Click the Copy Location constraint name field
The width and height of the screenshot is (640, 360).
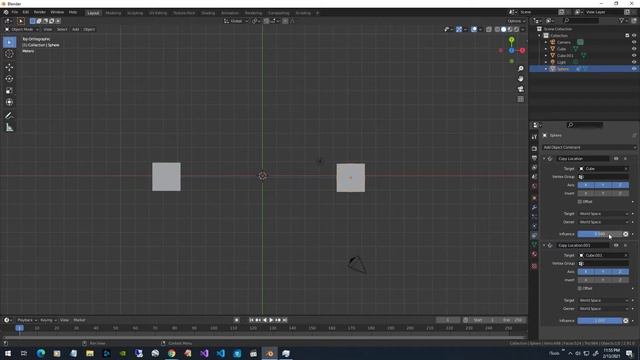[x=583, y=158]
